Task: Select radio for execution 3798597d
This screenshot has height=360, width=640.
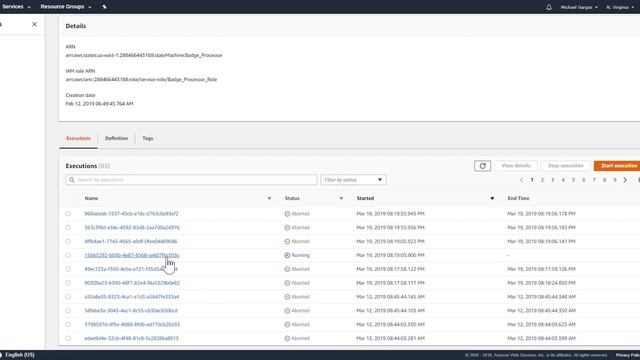Action: coord(68,325)
